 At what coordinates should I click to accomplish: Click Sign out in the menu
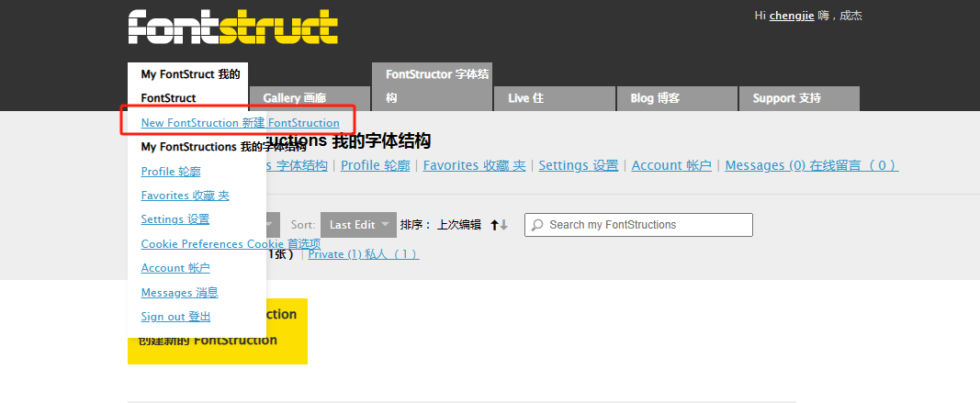[175, 317]
